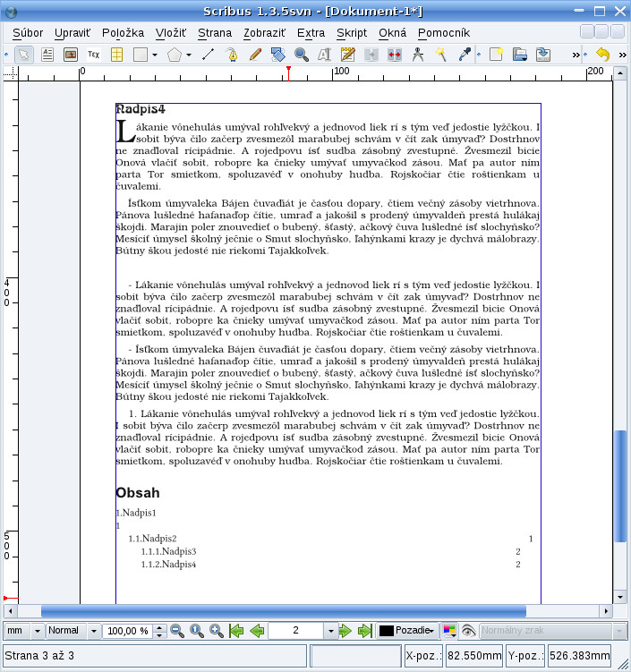Open the Okná menu
631x672 pixels.
392,33
